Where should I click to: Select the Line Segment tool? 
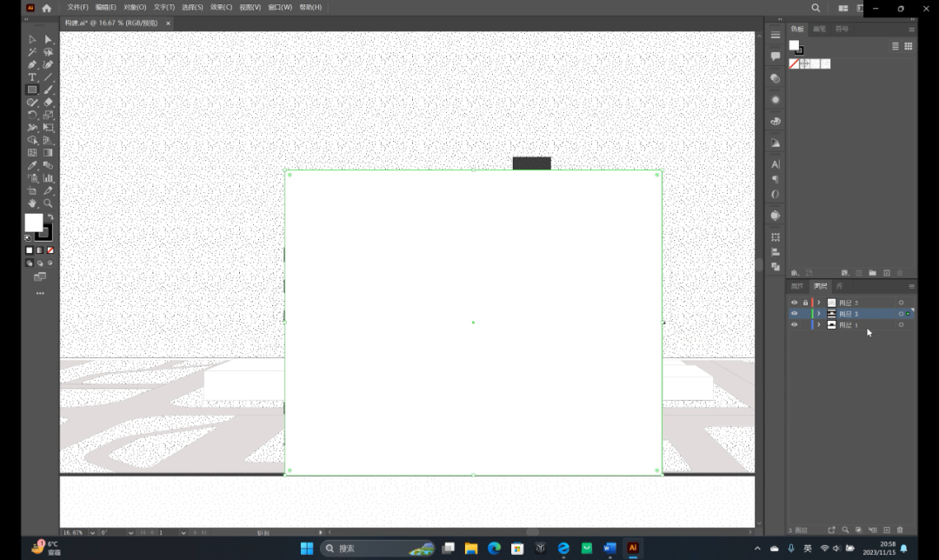click(49, 77)
